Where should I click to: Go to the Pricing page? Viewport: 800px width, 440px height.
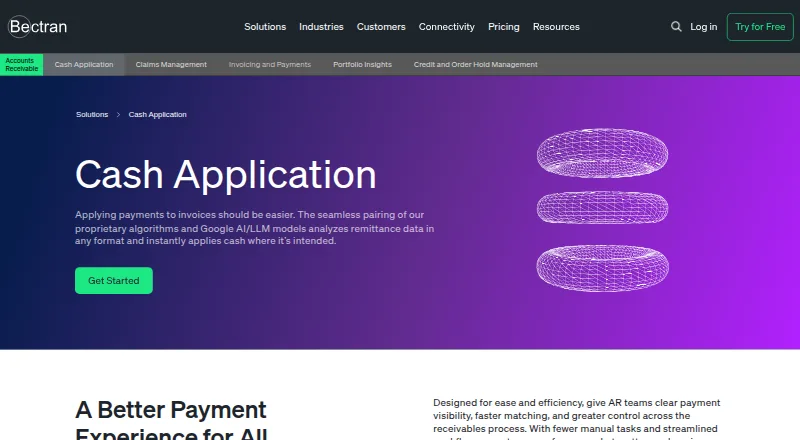click(x=504, y=27)
